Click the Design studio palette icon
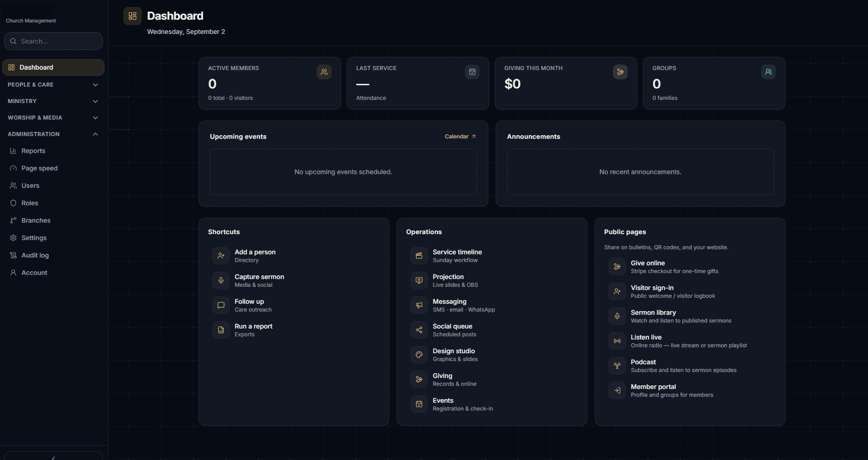868x460 pixels. coord(419,355)
